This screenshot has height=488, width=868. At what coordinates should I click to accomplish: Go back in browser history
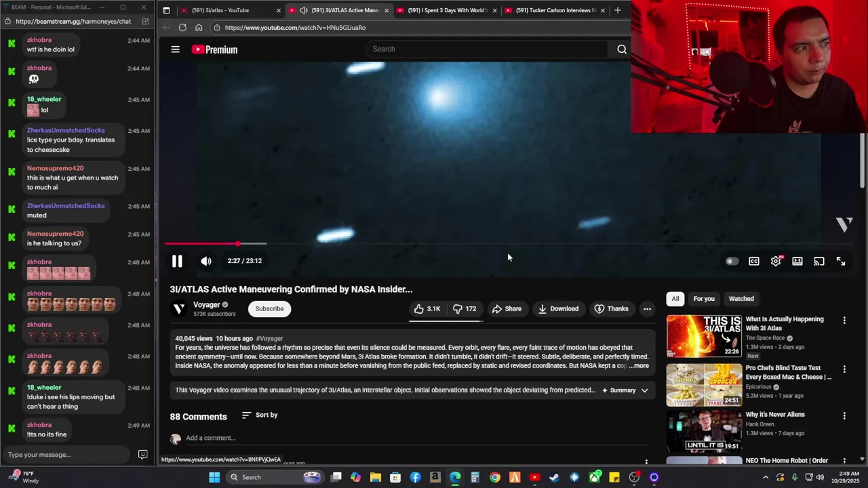coord(166,27)
